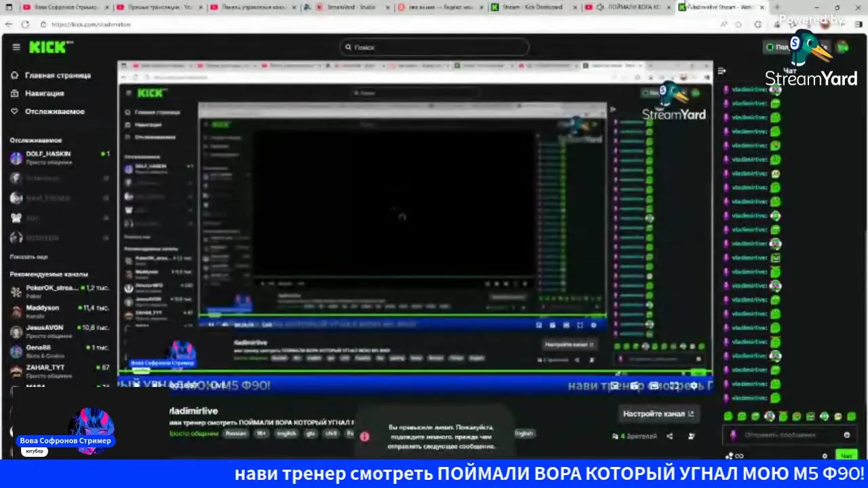Click the user icon right of share

tap(692, 436)
